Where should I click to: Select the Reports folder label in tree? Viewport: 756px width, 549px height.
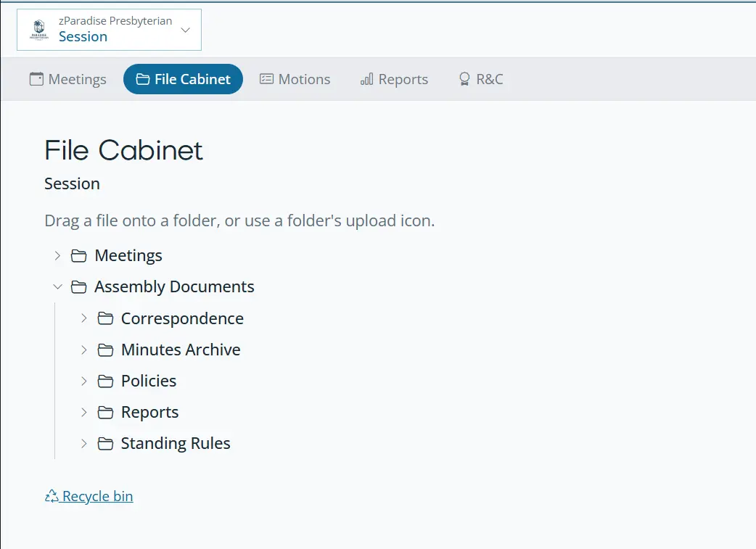pyautogui.click(x=149, y=412)
